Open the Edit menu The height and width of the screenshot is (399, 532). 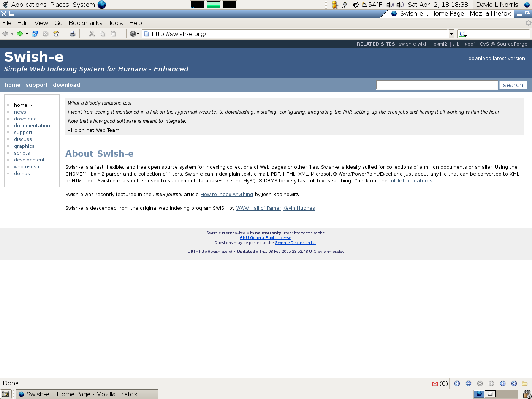[x=23, y=23]
